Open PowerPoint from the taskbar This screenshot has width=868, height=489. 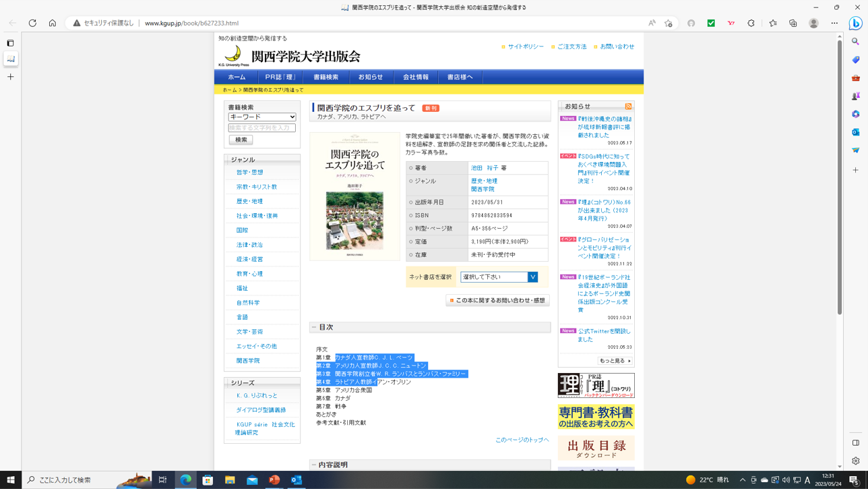coord(274,480)
